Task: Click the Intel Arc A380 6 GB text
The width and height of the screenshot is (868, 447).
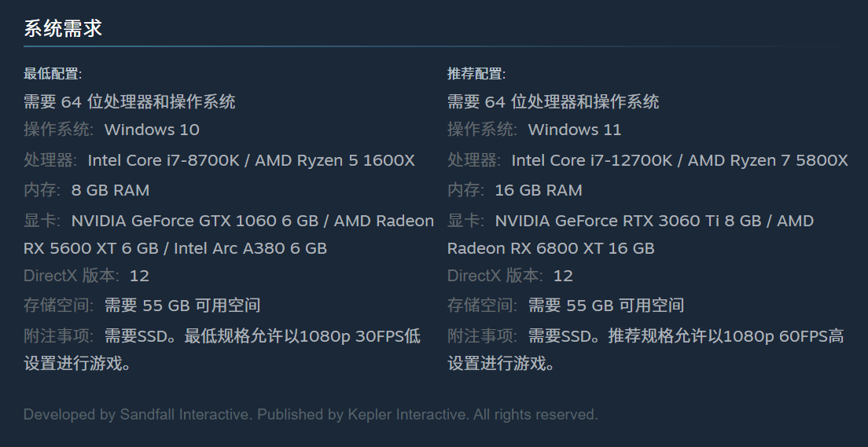Action: click(x=250, y=248)
